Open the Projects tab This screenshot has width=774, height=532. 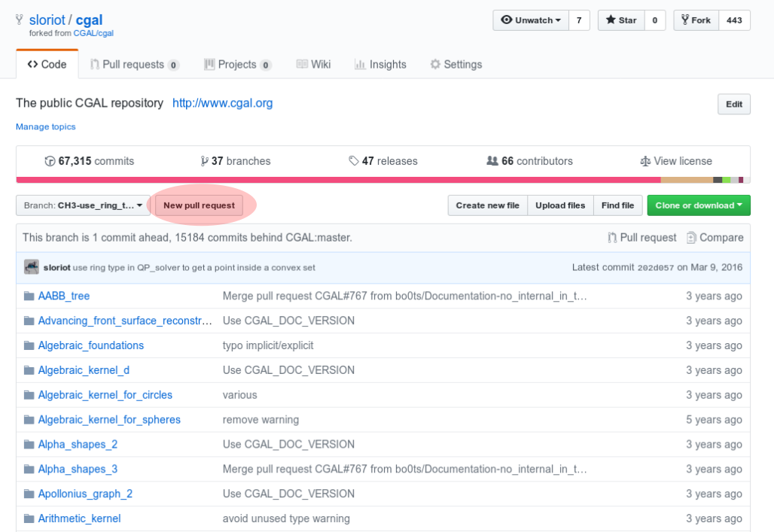pos(238,65)
